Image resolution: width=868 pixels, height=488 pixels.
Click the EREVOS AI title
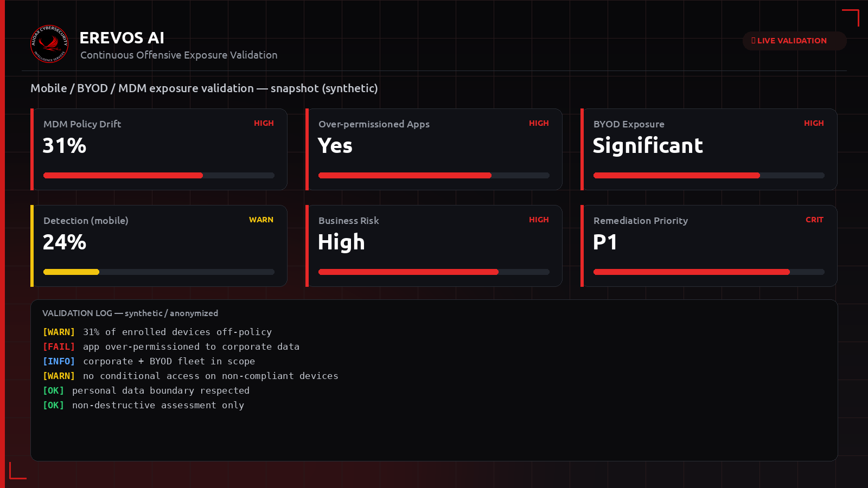click(122, 38)
